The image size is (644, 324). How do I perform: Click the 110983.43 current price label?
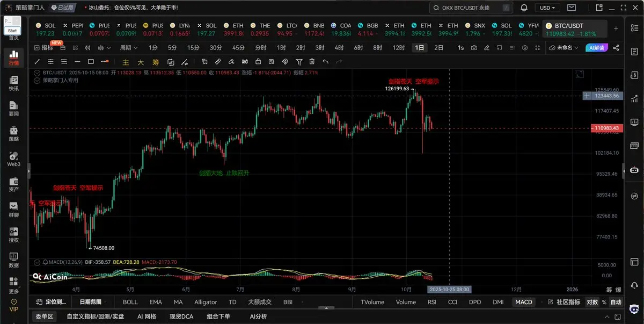[x=608, y=128]
